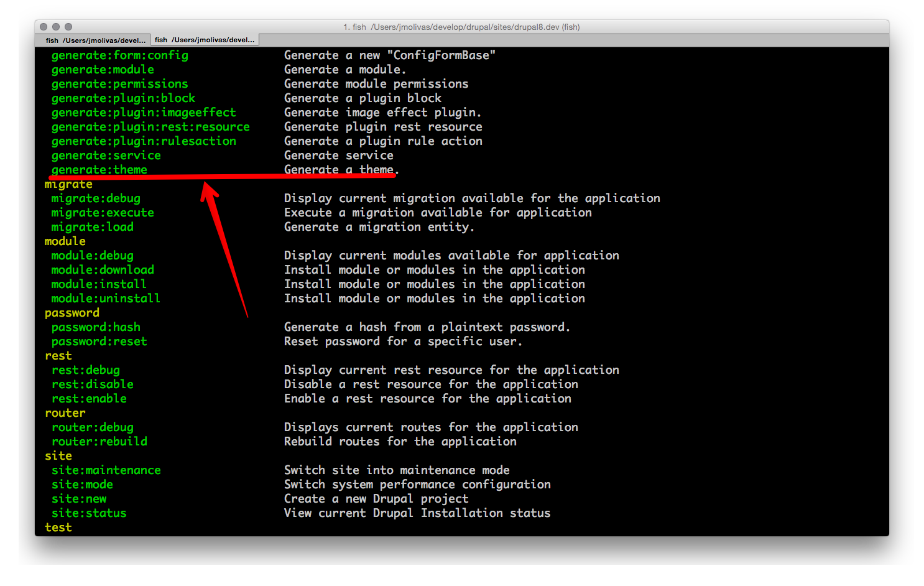Click the "rest" namespace heading
The image size is (924, 586).
[58, 356]
